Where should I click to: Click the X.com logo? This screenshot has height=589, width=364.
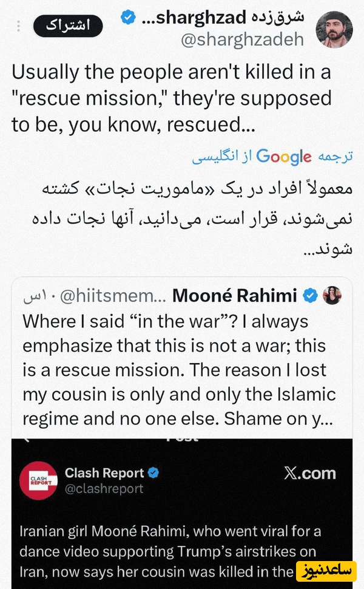(x=309, y=474)
